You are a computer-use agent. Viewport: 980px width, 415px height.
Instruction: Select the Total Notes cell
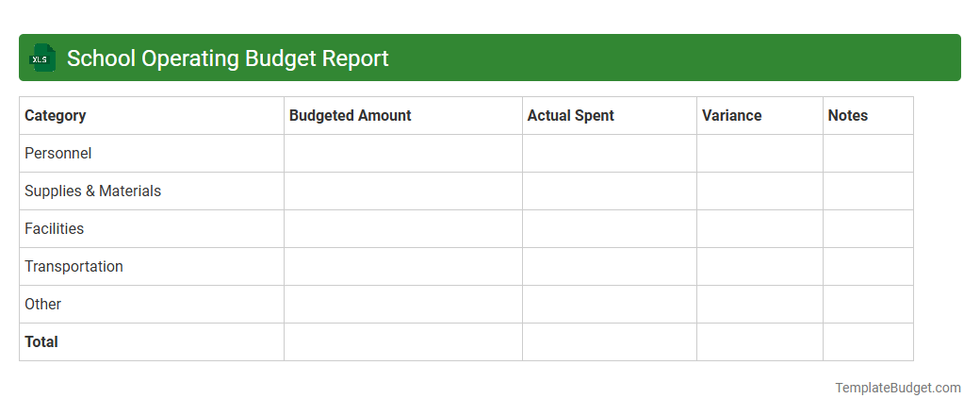(x=868, y=341)
